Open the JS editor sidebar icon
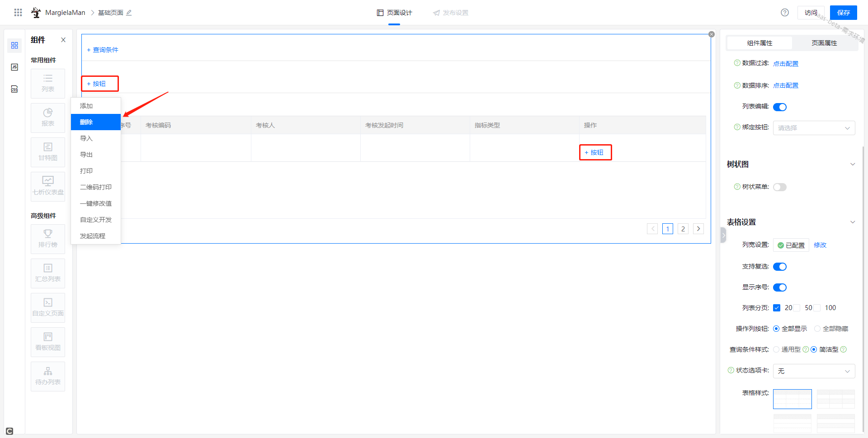 point(14,67)
